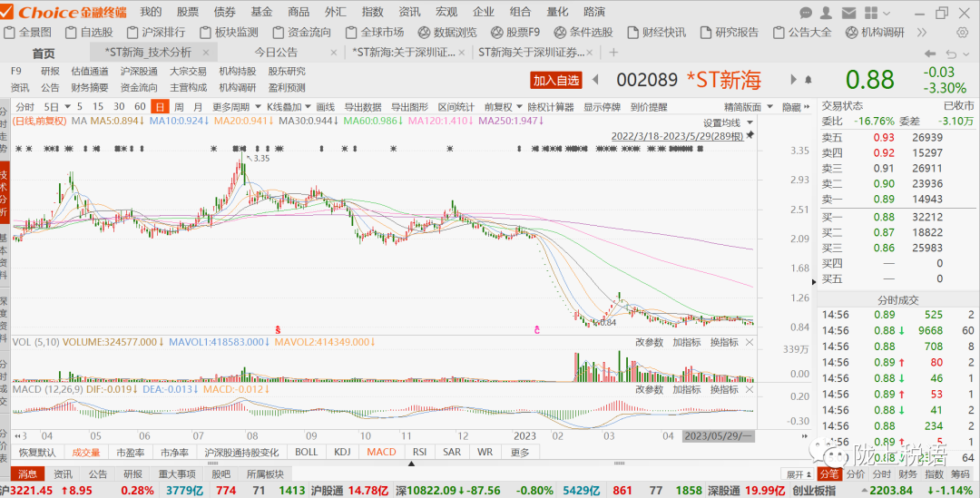Jump chart timeline back with double-left arrow
Image resolution: width=980 pixels, height=498 pixels.
18,435
